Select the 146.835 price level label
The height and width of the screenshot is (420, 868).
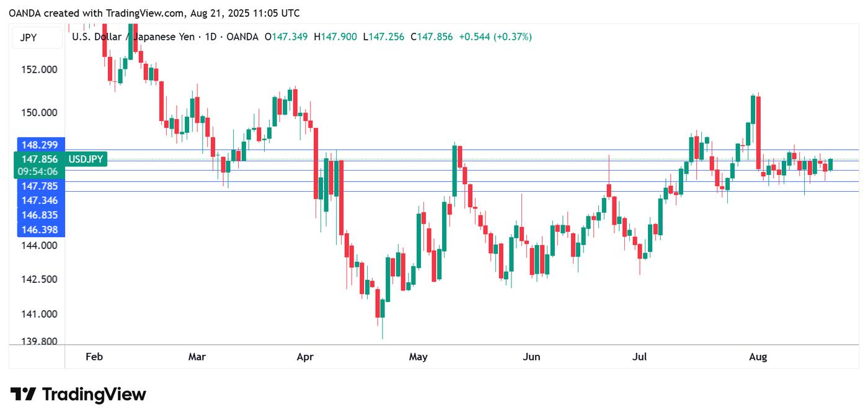point(39,215)
